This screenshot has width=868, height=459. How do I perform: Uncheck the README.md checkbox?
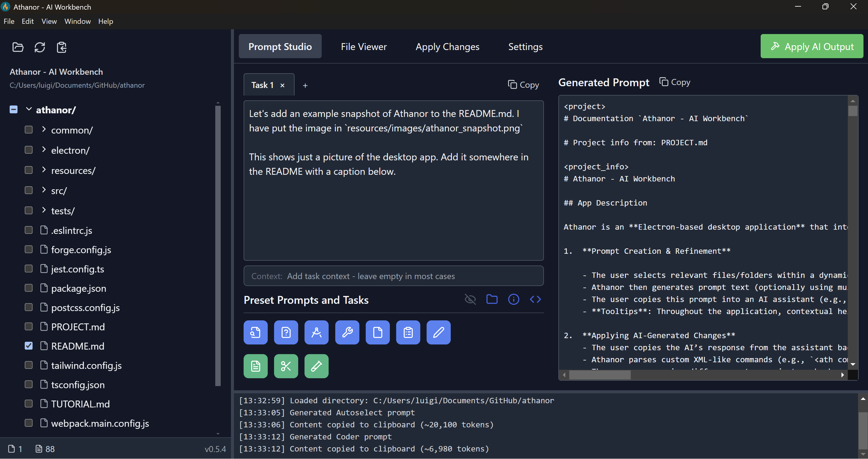click(x=29, y=346)
